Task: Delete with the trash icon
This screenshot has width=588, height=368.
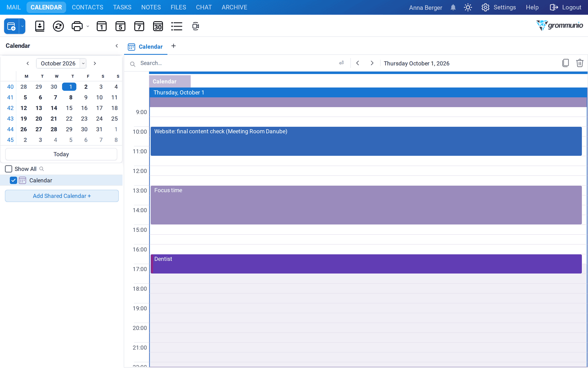Action: 580,63
